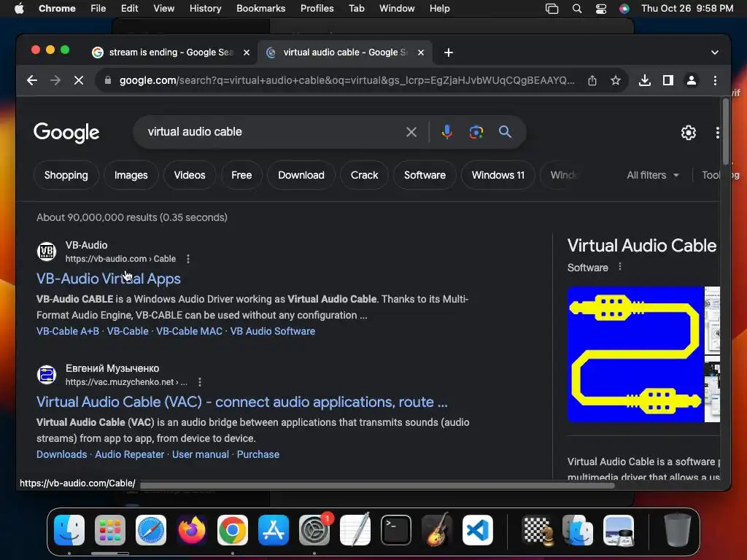Search by image with Google Lens
The width and height of the screenshot is (747, 560).
(x=476, y=132)
